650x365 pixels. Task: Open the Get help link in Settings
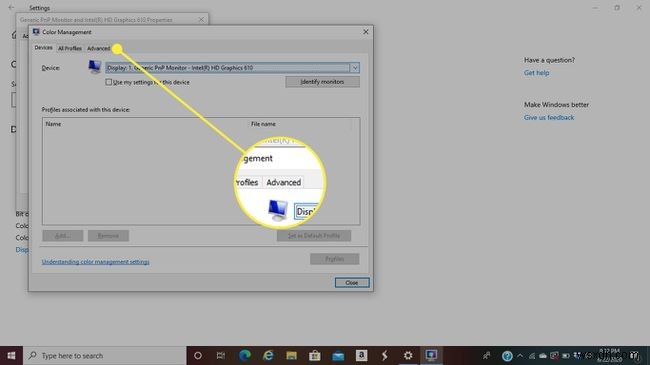click(536, 73)
